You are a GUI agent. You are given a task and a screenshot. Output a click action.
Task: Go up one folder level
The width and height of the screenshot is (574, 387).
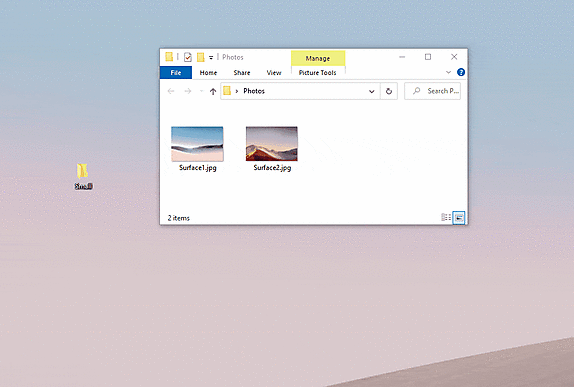point(213,91)
